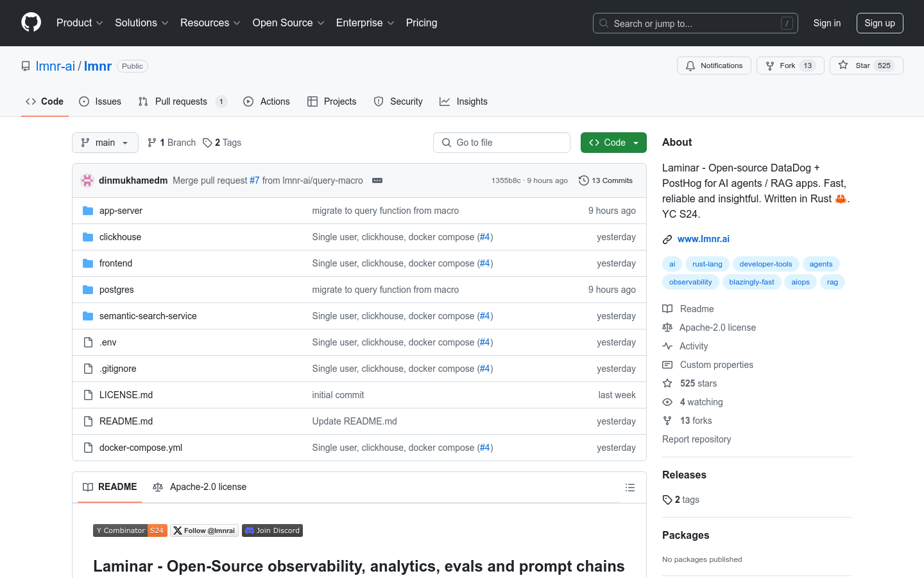924x578 pixels.
Task: Open the 2 tags releases link
Action: coord(681,500)
